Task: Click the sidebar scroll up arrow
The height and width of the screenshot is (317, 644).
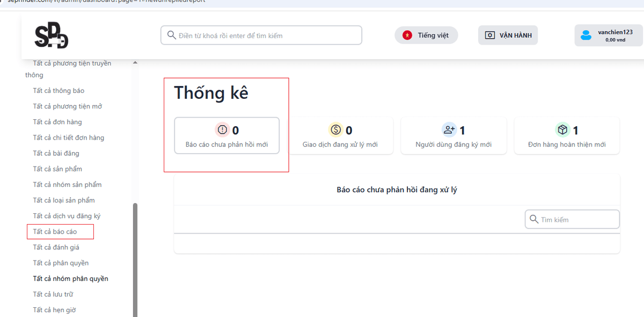Action: click(135, 63)
